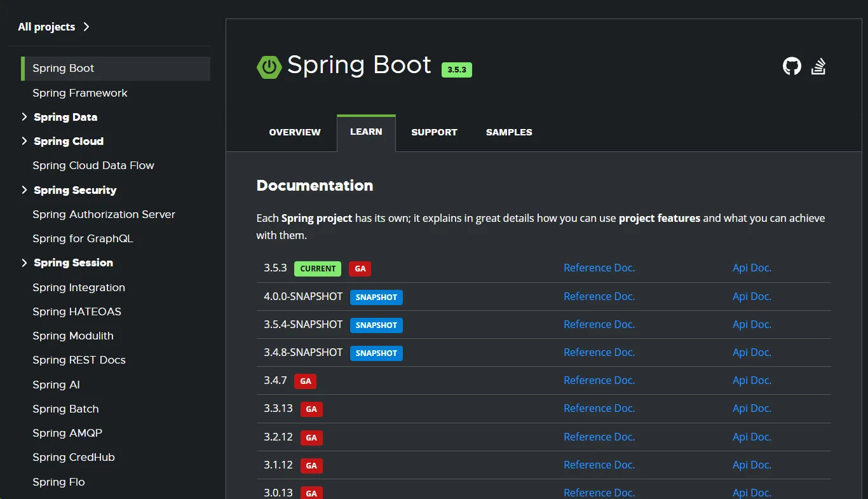Open Reference Doc. for version 3.2.12
Viewport: 868px width, 499px height.
599,437
